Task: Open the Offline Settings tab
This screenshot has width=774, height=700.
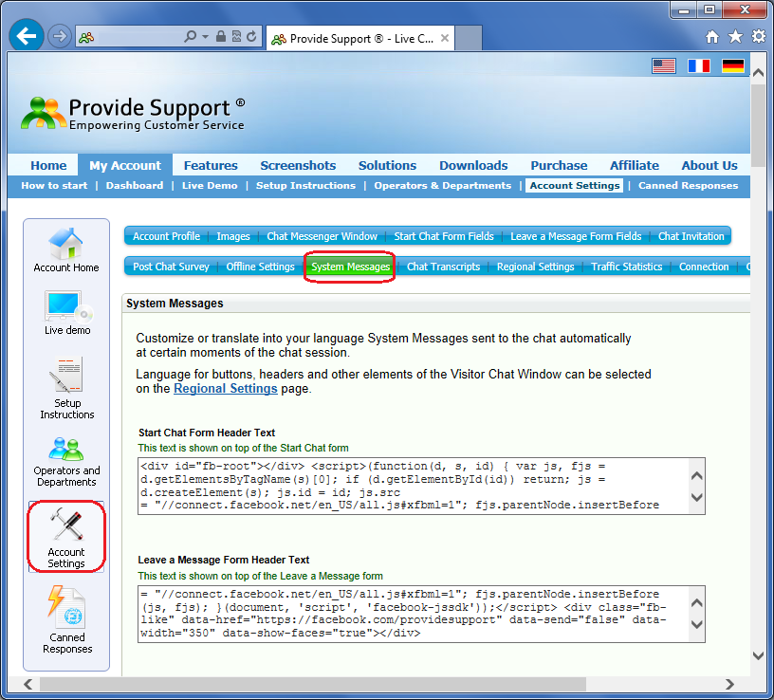Action: pos(260,267)
